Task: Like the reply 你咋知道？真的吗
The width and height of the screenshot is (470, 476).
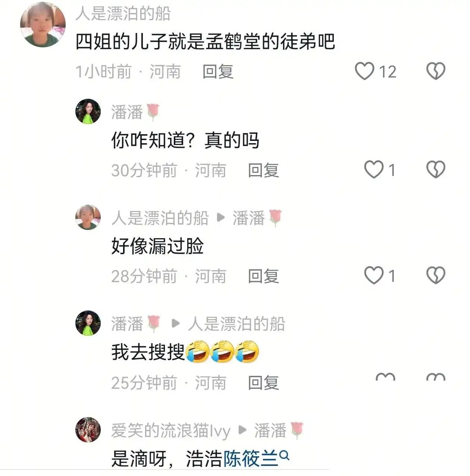Action: point(374,170)
